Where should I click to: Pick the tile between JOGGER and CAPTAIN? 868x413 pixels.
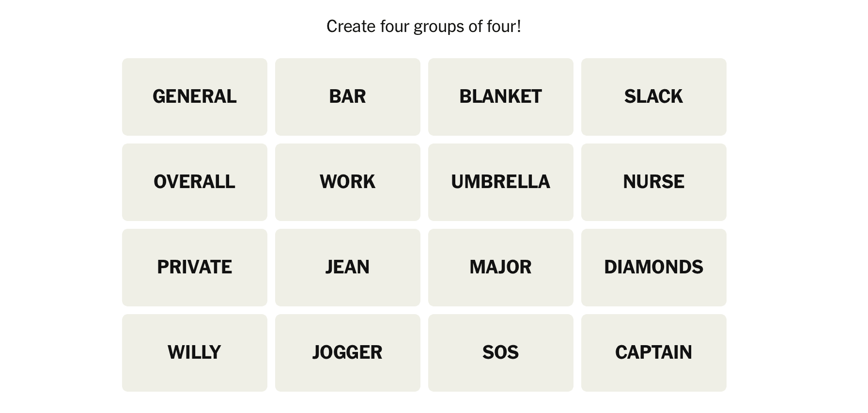[500, 352]
